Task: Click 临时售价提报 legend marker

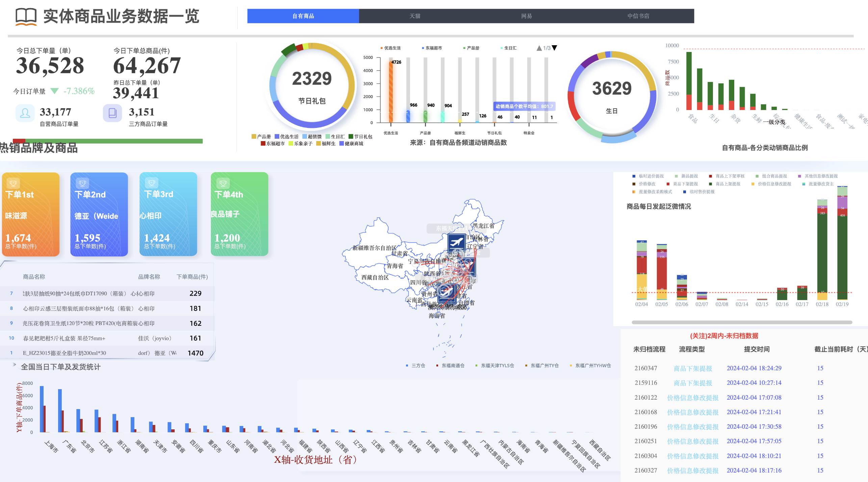Action: tap(685, 192)
